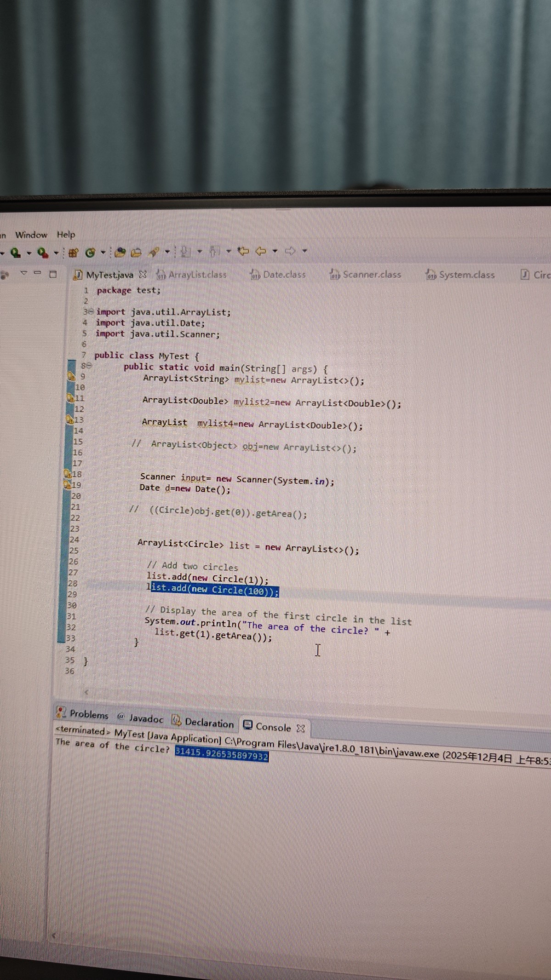The height and width of the screenshot is (980, 551).
Task: Click the 'import java.util.ArrayList;' line
Action: pyautogui.click(x=163, y=312)
